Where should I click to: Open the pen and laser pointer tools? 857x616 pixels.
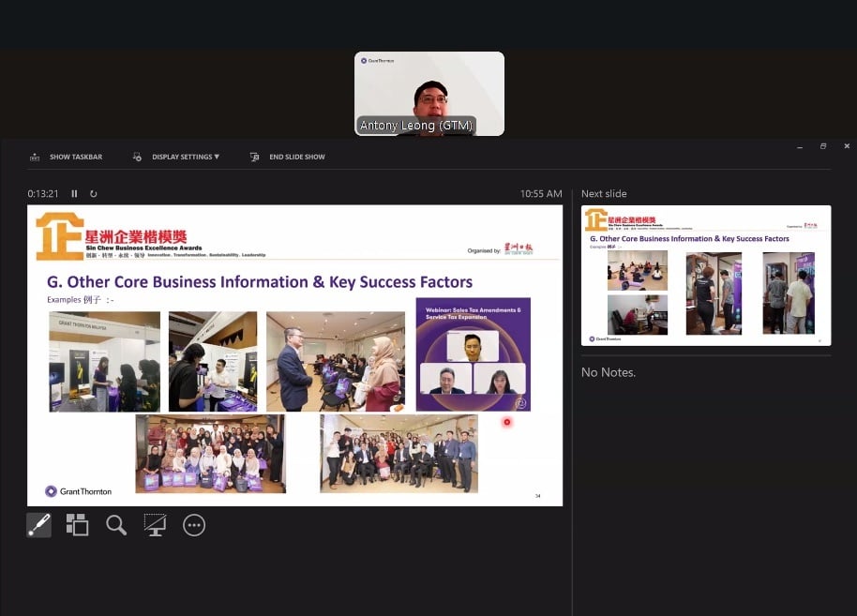pos(38,525)
